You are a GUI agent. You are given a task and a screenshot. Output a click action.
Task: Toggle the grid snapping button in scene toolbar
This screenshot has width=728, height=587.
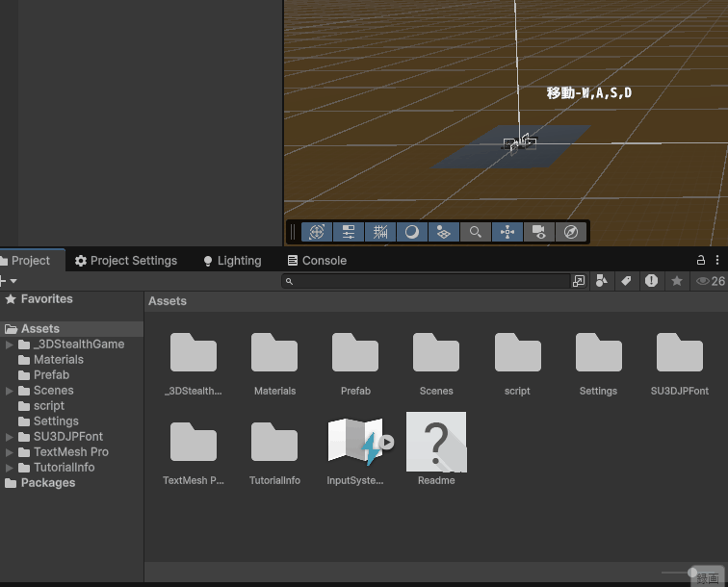(380, 232)
